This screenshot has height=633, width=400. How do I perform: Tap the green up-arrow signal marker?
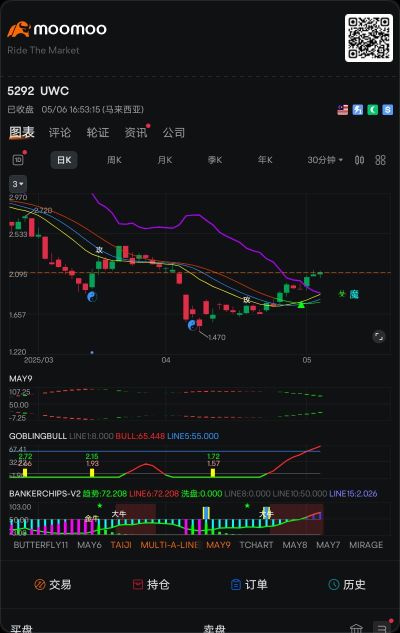(x=301, y=305)
